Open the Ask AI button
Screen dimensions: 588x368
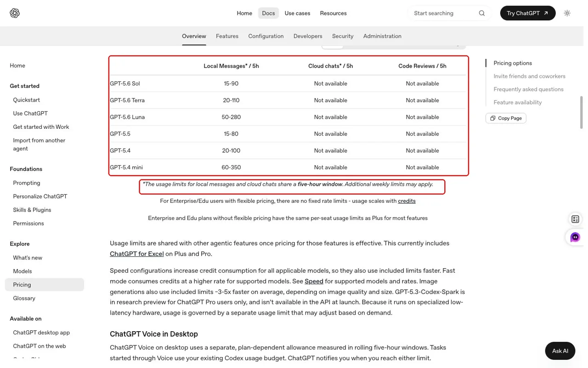coord(560,351)
